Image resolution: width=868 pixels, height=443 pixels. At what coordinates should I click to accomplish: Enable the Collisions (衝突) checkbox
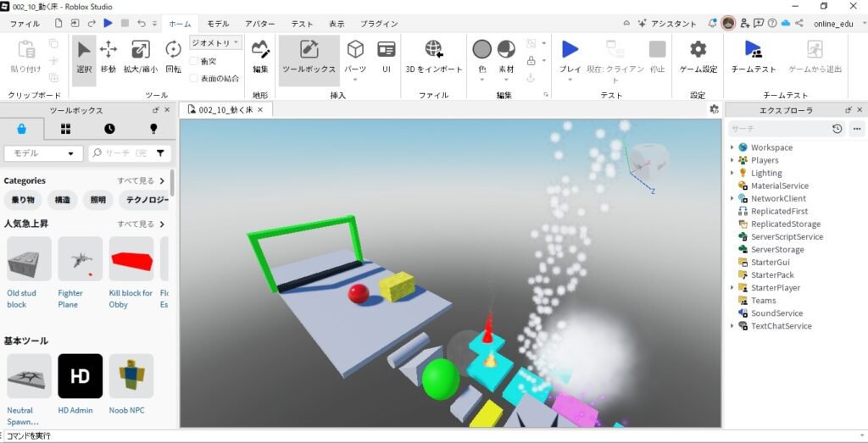[x=194, y=61]
